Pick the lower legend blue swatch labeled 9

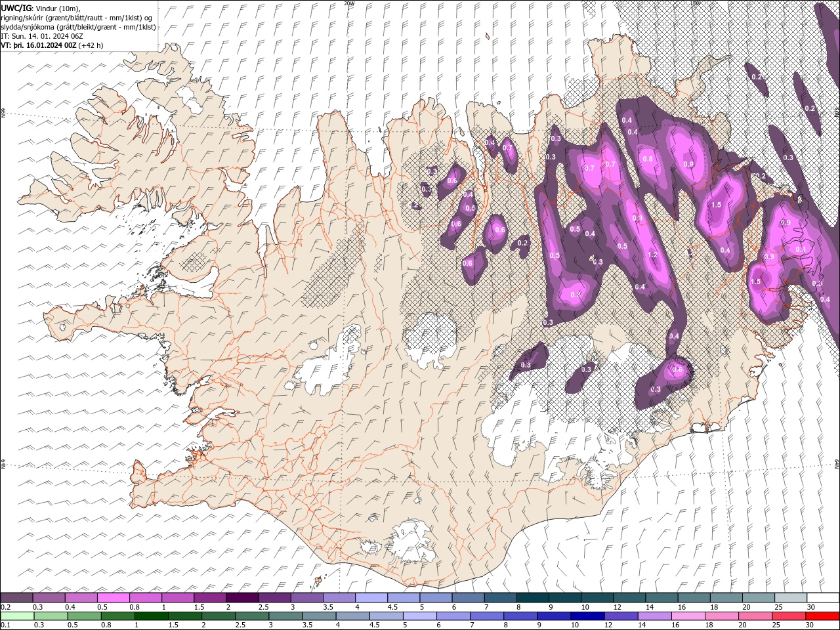[x=554, y=616]
